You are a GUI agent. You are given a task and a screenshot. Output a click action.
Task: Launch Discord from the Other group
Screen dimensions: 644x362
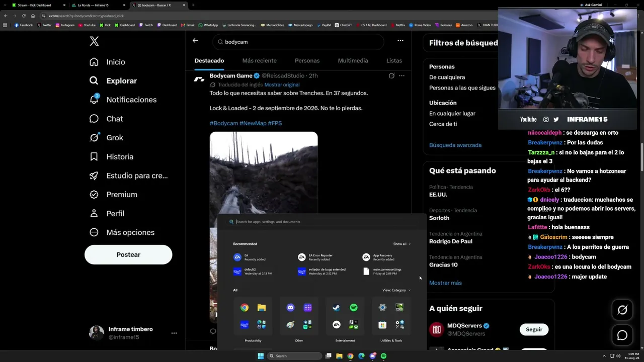[290, 308]
